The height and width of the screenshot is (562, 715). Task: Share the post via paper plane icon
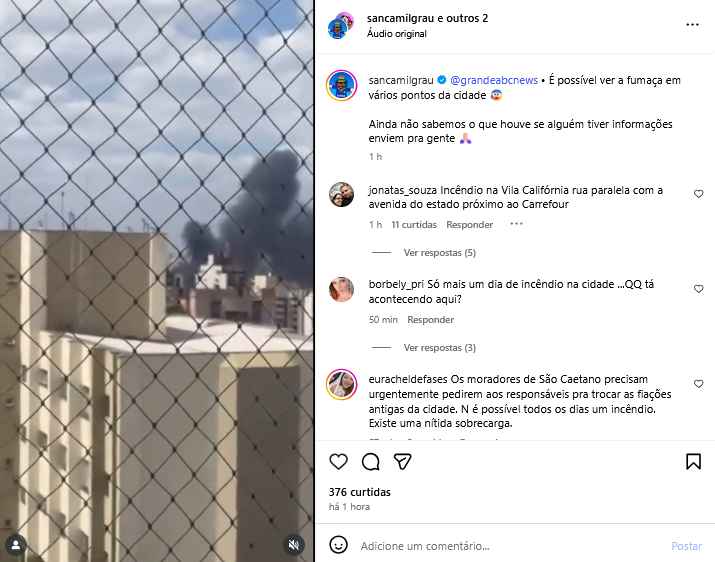[x=403, y=462]
